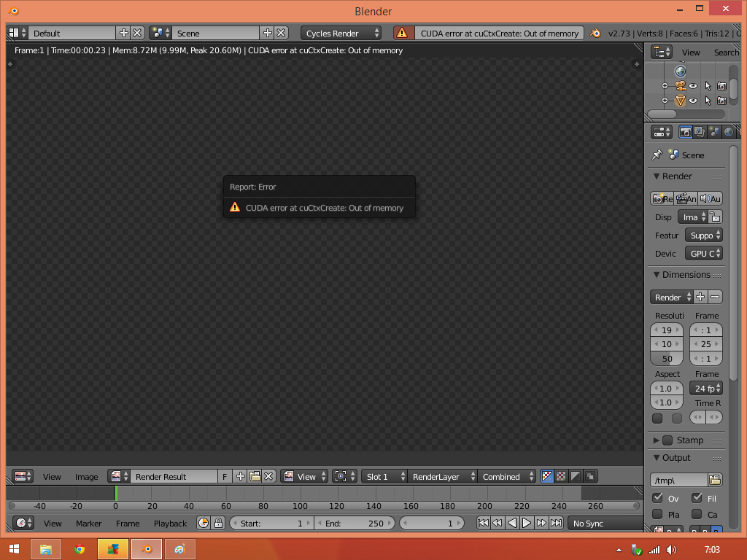The image size is (747, 560).
Task: Open Chrome from the Windows taskbar
Action: (x=80, y=549)
